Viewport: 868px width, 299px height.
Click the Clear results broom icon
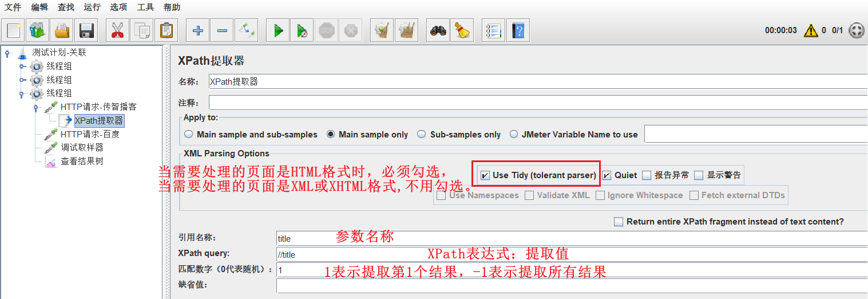382,30
